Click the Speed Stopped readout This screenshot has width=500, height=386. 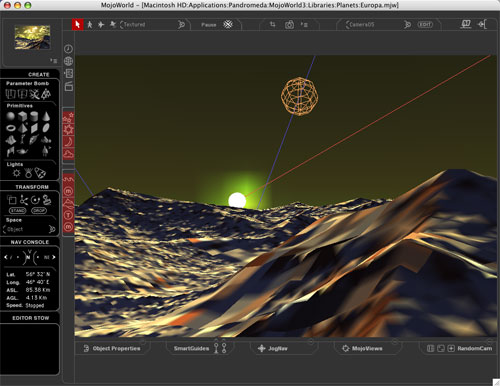point(25,305)
